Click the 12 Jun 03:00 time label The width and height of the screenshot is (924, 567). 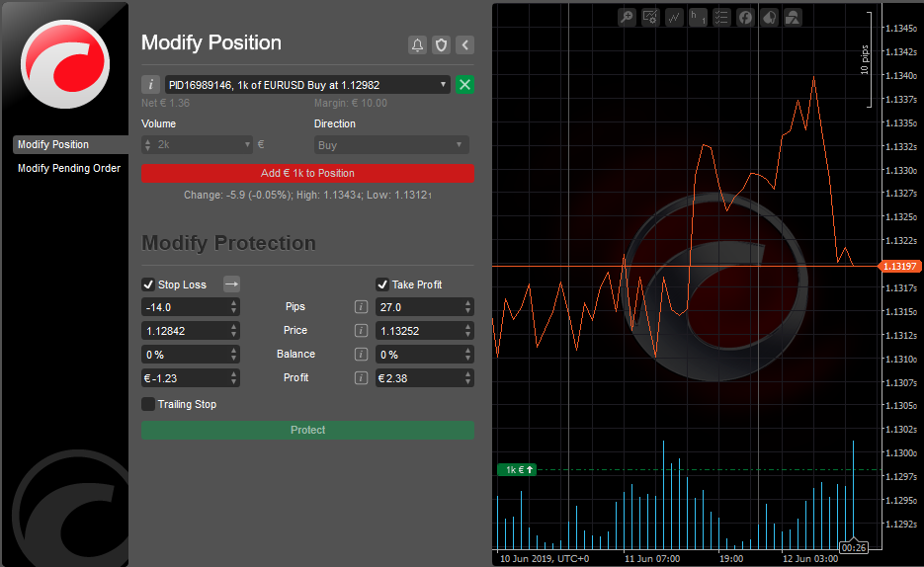pos(809,559)
